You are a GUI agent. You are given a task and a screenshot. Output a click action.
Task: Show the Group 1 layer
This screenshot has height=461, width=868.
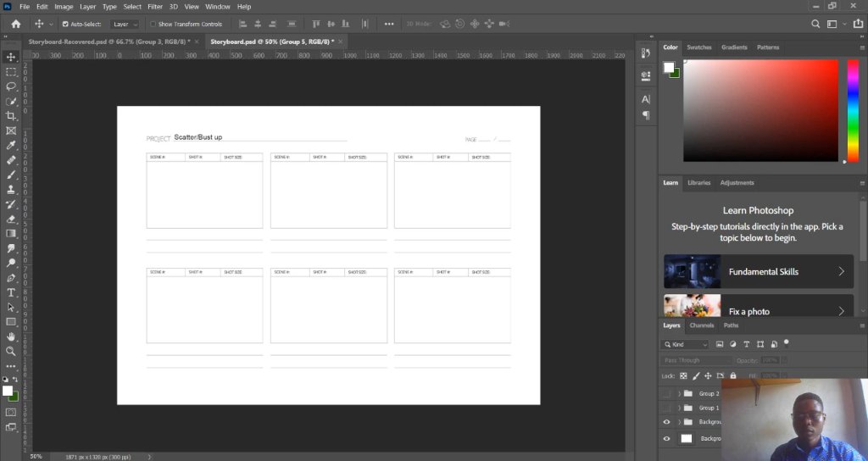coord(666,408)
